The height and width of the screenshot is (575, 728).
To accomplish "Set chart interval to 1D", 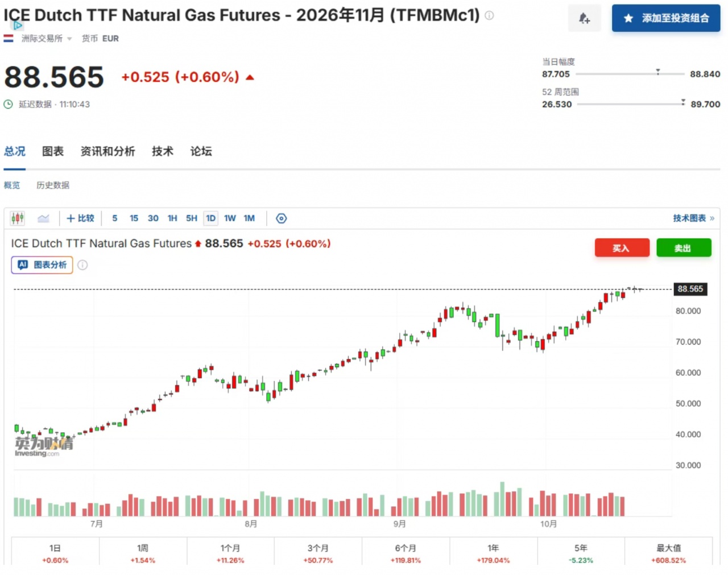I will click(x=210, y=218).
